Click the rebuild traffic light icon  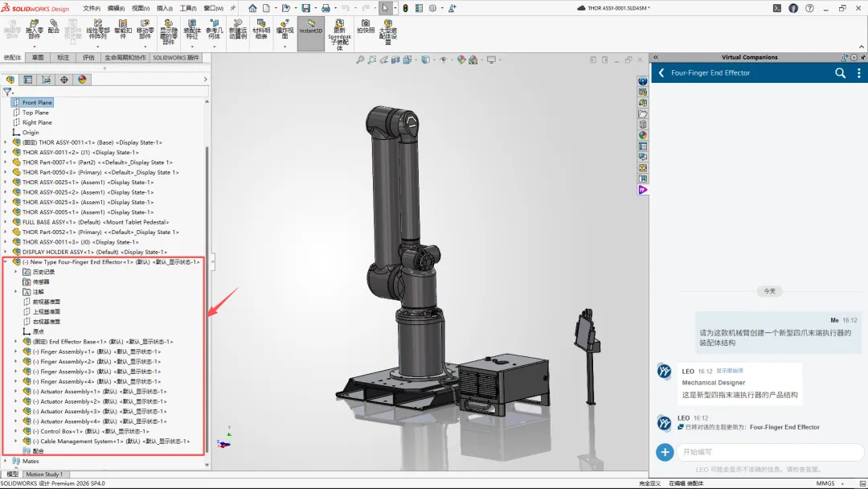[405, 8]
